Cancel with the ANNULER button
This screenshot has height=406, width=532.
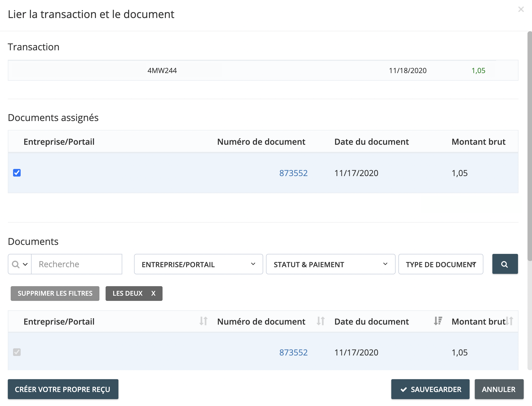click(x=499, y=389)
